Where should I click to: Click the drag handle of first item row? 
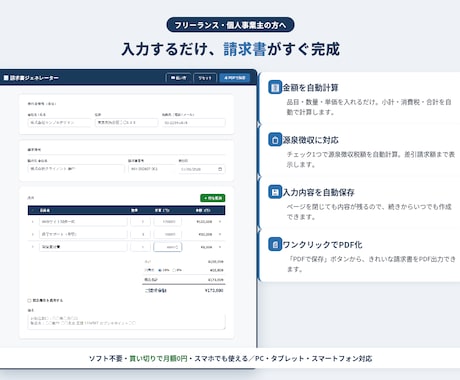tap(32, 221)
